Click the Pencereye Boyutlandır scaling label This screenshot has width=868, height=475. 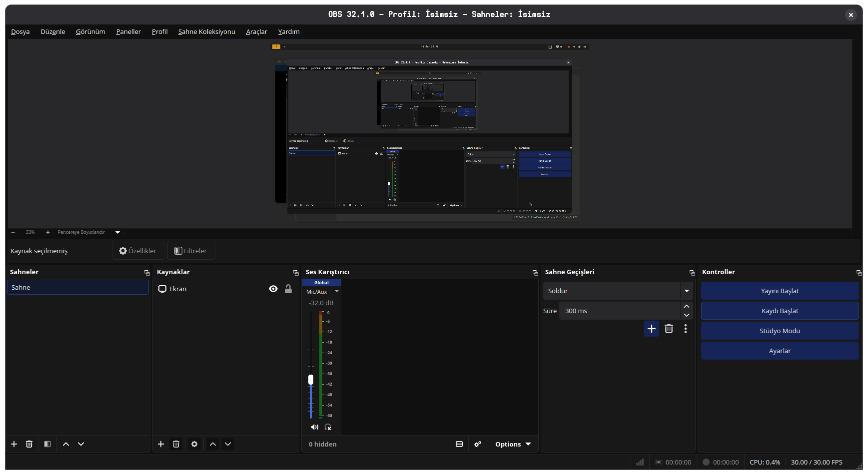pyautogui.click(x=81, y=232)
